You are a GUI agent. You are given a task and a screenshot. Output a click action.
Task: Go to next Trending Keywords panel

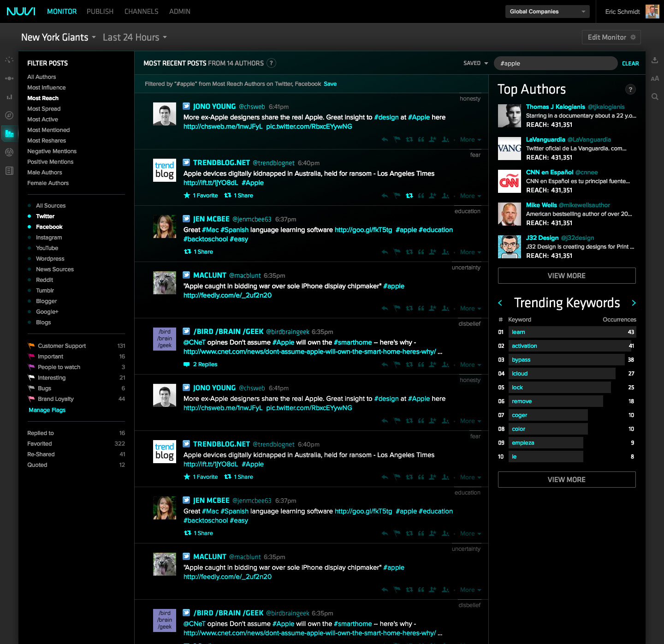tap(634, 303)
